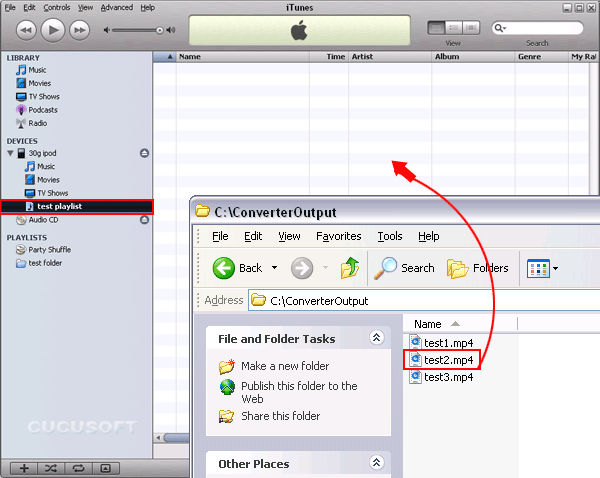Open Explorer Search pane
Image resolution: width=600 pixels, height=478 pixels.
click(404, 268)
